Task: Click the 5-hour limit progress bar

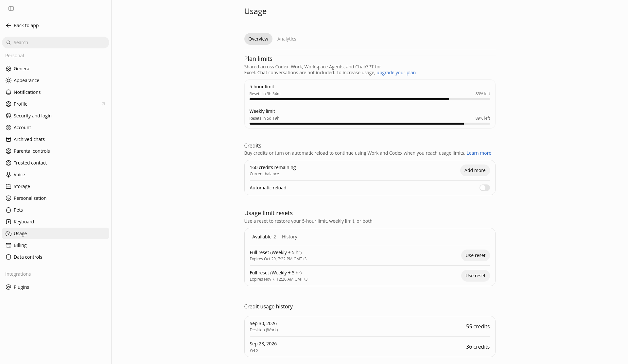Action: click(x=370, y=99)
